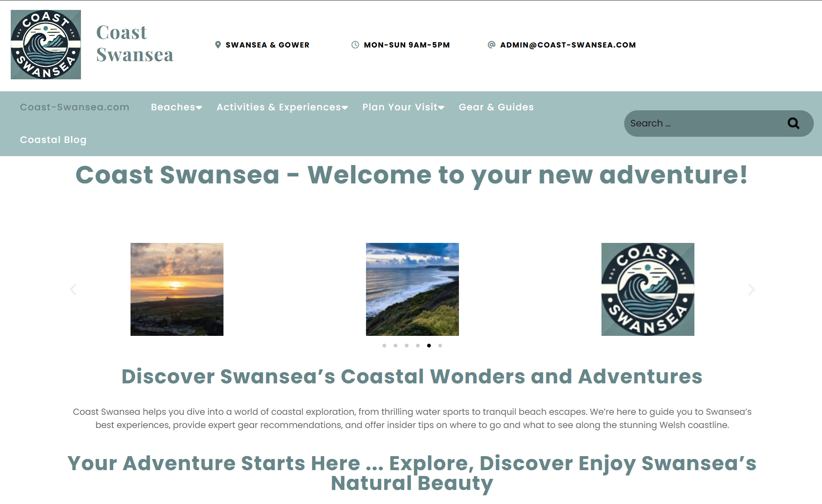The image size is (822, 504).
Task: Go to the previous carousel slide arrow
Action: pos(73,290)
